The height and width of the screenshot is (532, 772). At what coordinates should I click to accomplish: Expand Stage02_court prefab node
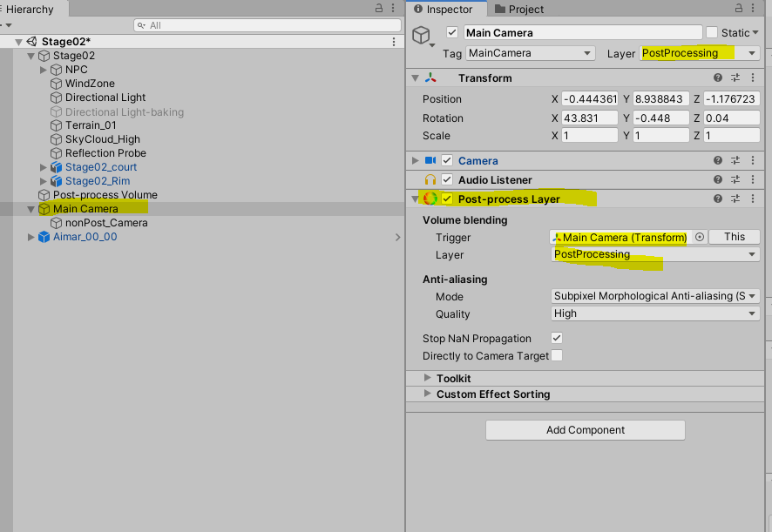[44, 167]
